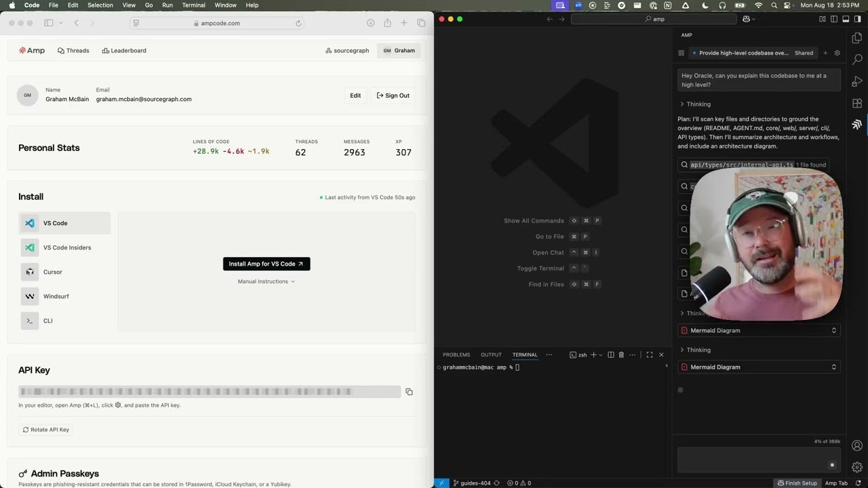
Task: Open Accounts icon in VS Code activity bar
Action: [x=857, y=445]
